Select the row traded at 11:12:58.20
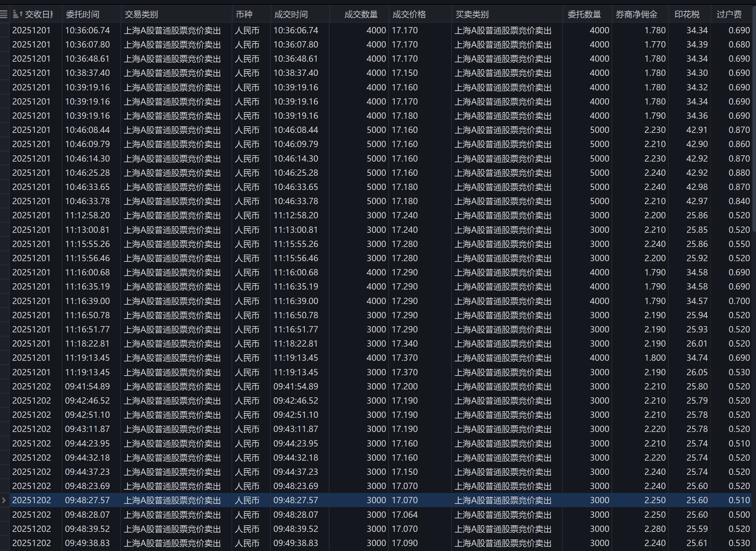 pos(296,215)
